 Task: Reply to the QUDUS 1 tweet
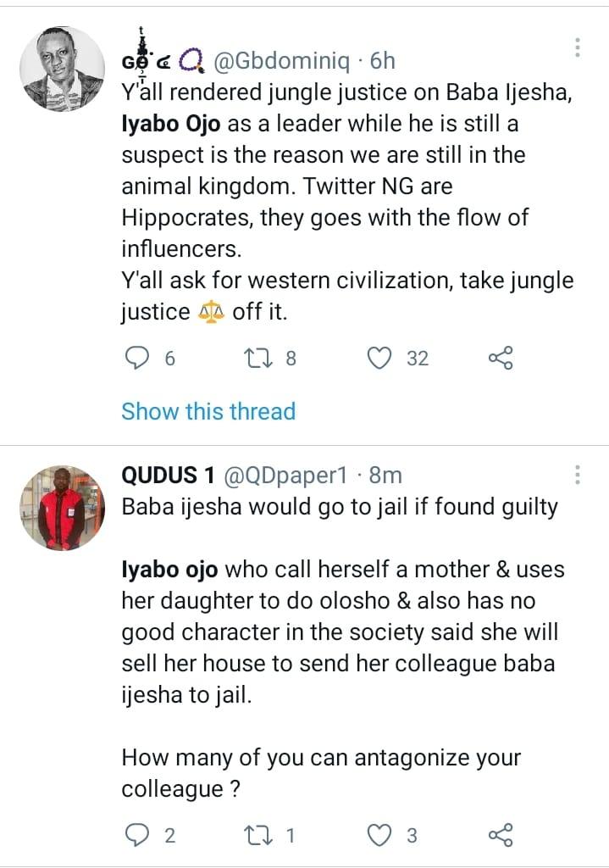point(137,835)
